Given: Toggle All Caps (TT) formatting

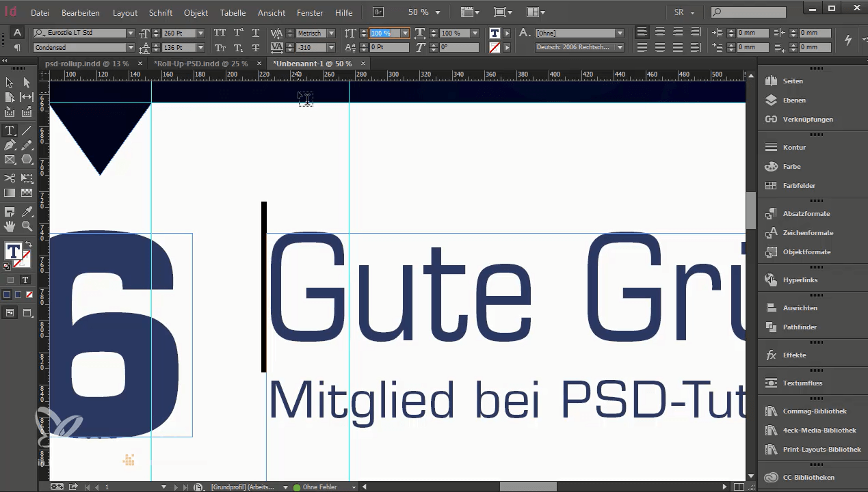Looking at the screenshot, I should click(x=220, y=33).
